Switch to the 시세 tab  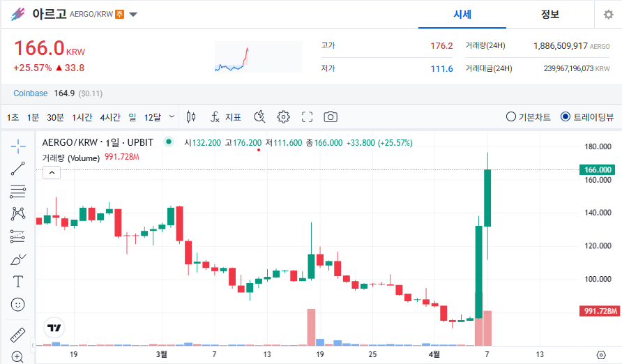coord(462,15)
